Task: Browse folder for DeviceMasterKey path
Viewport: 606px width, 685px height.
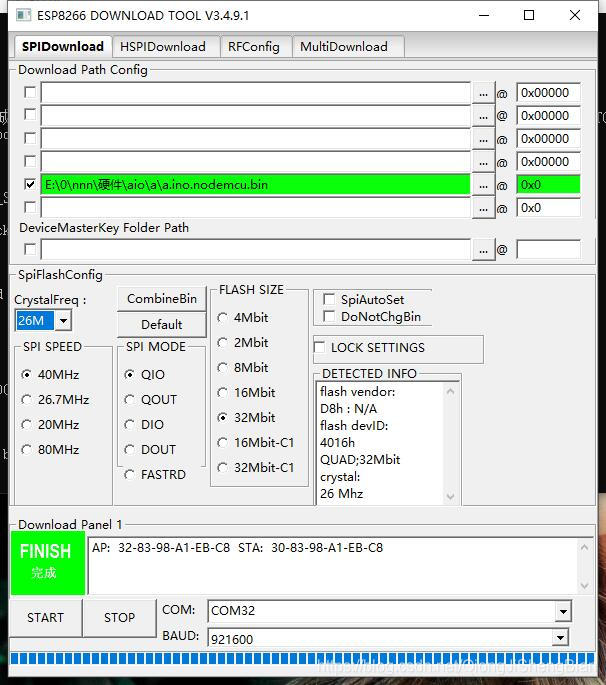Action: tap(483, 250)
